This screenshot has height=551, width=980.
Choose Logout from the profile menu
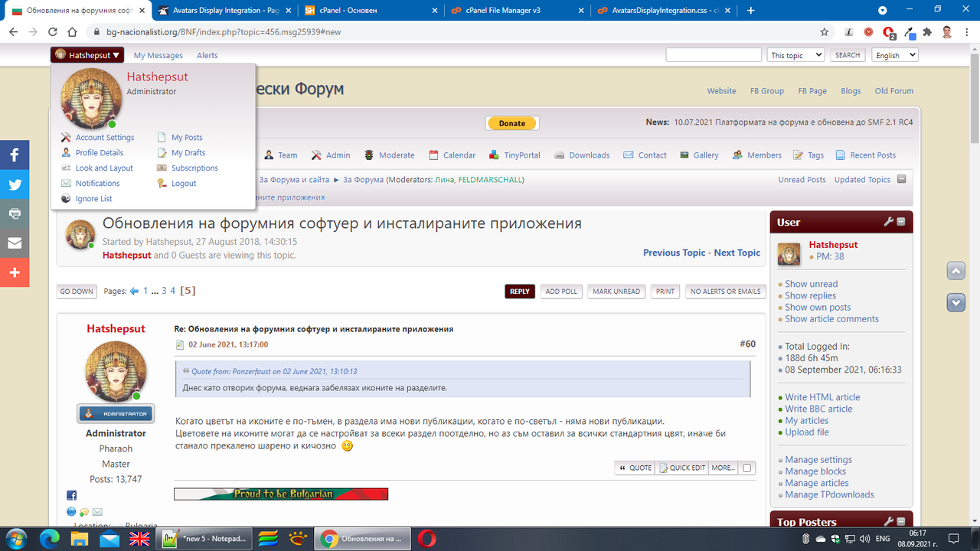click(x=184, y=184)
